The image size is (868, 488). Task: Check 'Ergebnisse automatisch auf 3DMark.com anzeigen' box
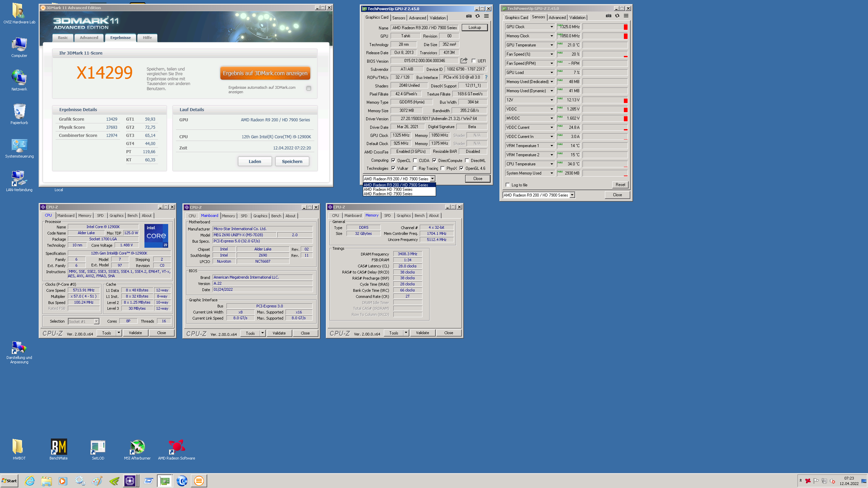309,88
